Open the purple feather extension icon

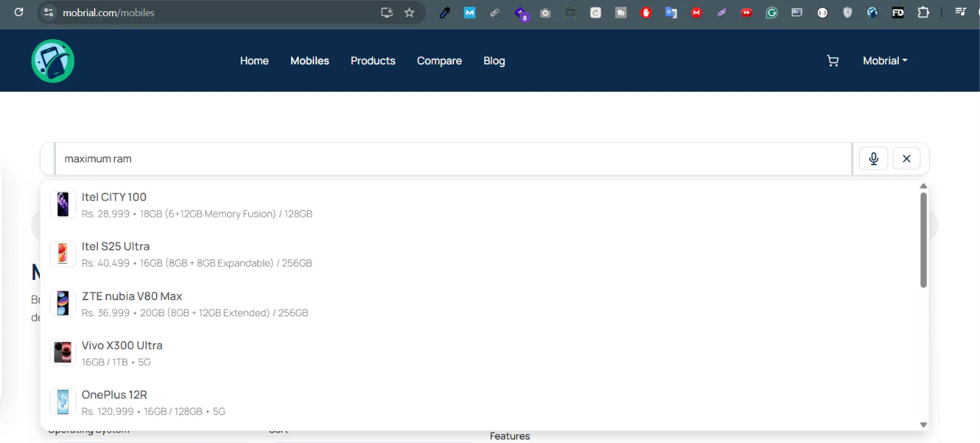722,13
